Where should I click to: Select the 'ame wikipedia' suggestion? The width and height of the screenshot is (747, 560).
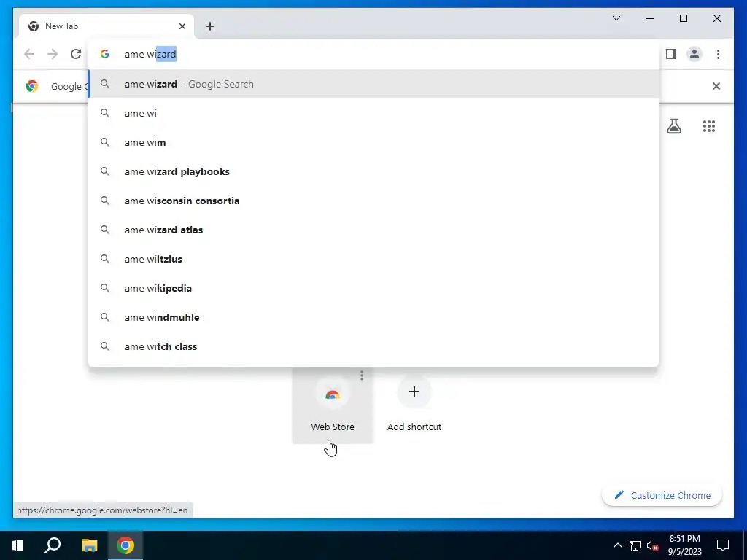point(373,288)
